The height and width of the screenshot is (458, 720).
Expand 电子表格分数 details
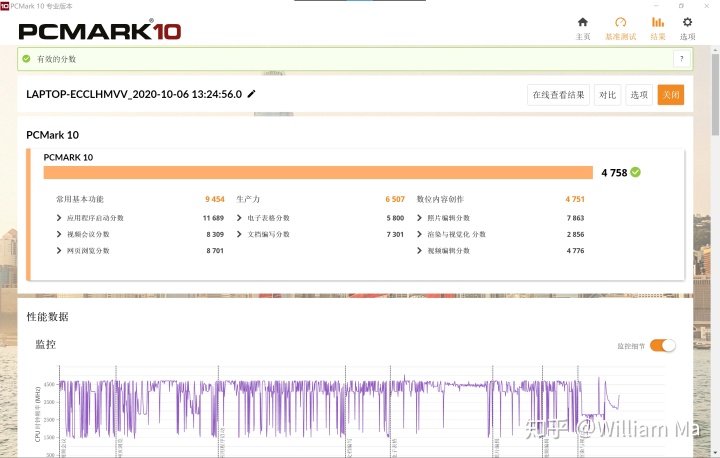(240, 218)
